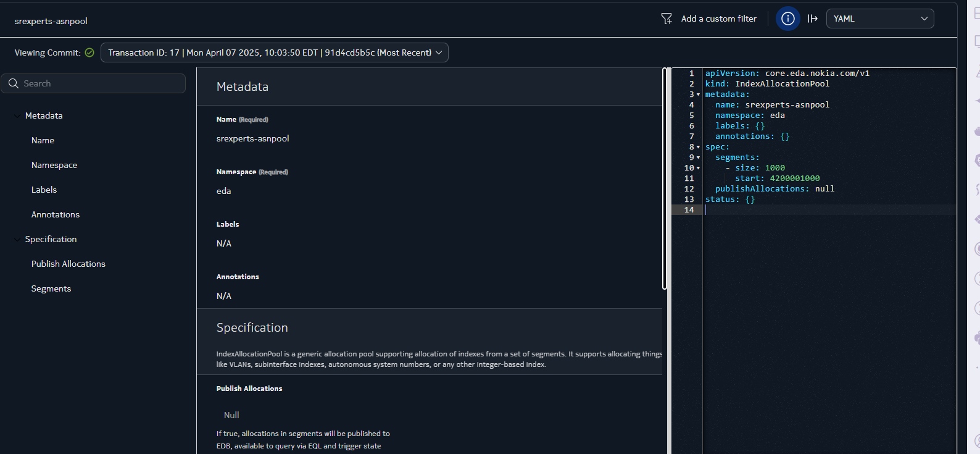Toggle the fold arrow on YAML line 3
Viewport: 980px width, 454px height.
698,95
